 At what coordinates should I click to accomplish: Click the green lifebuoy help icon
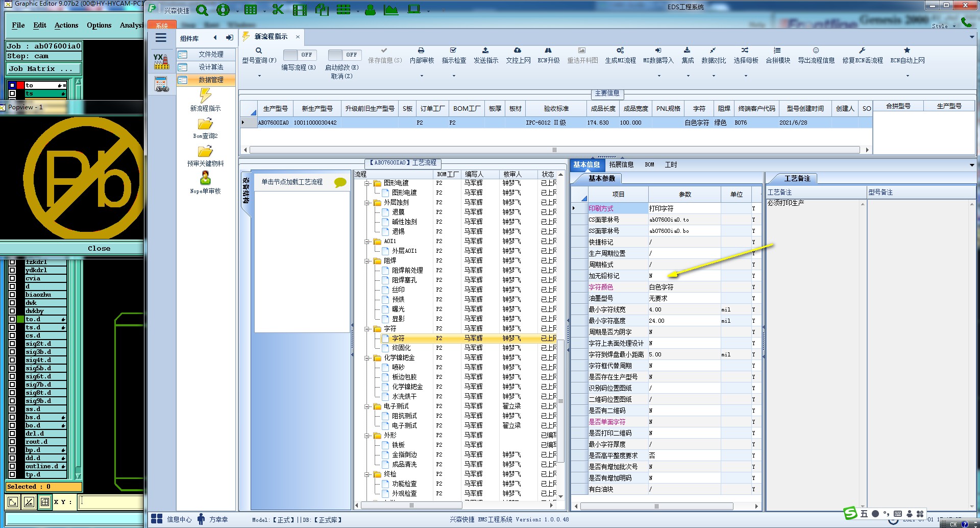click(x=223, y=10)
